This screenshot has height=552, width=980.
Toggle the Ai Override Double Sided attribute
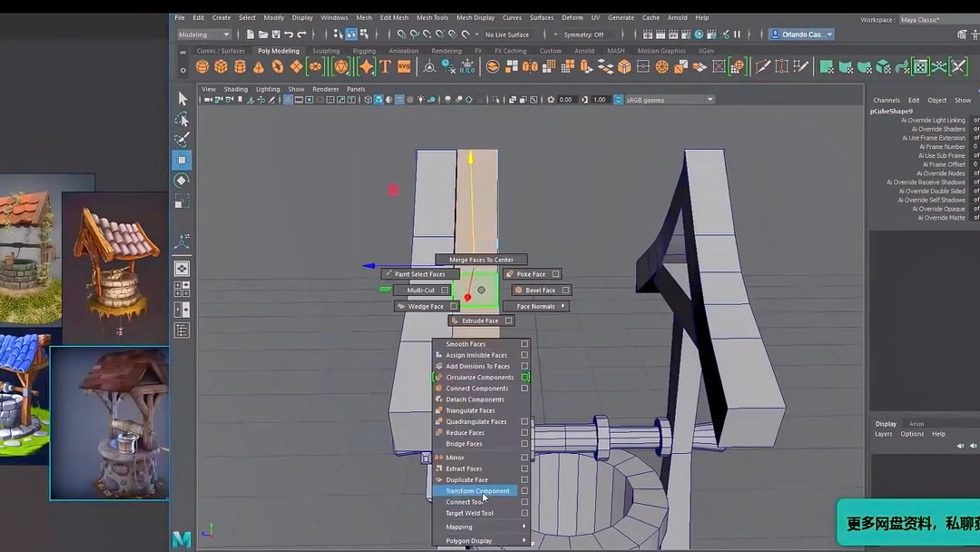[975, 191]
